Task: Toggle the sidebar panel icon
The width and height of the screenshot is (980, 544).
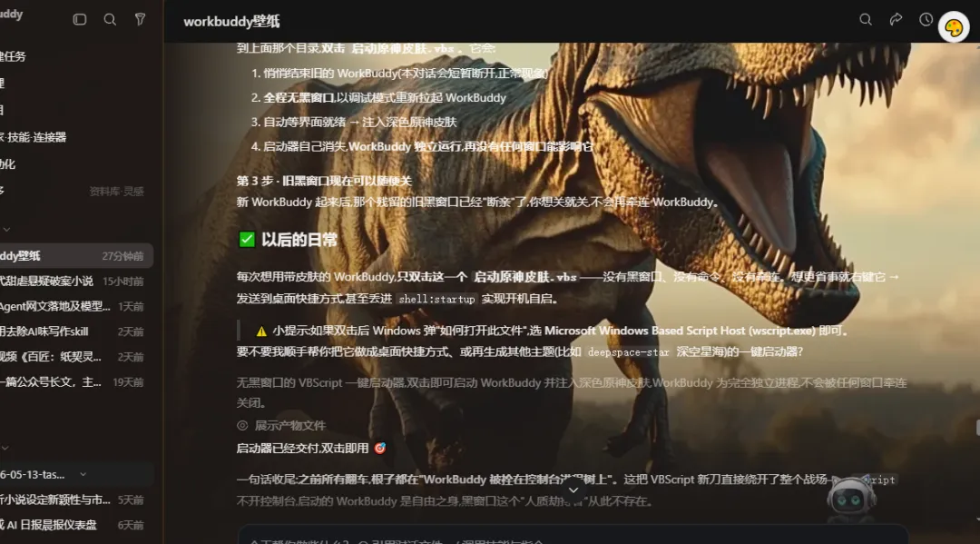Action: 79,19
